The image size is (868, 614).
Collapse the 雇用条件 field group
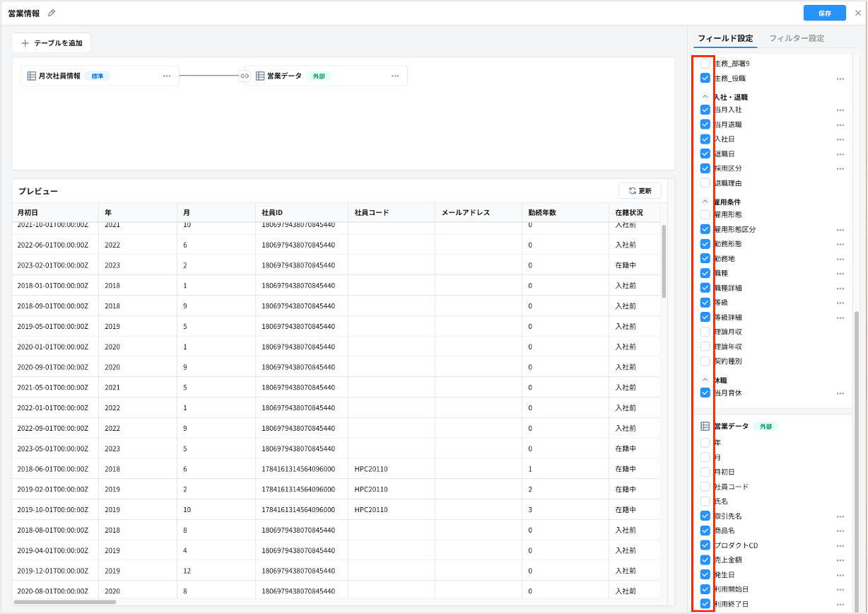coord(705,202)
